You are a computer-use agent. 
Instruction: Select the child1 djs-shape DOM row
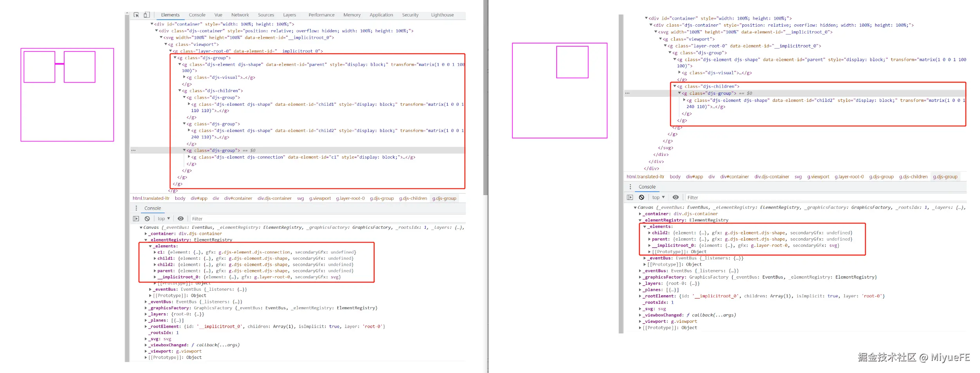(x=327, y=107)
